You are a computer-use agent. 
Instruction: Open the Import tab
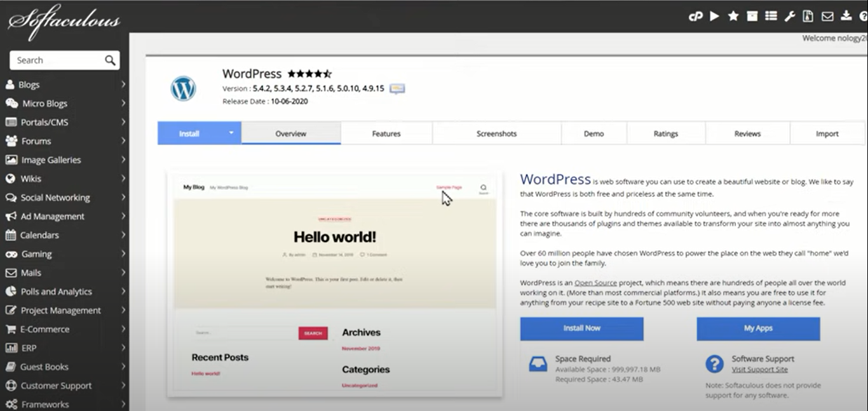[x=827, y=133]
